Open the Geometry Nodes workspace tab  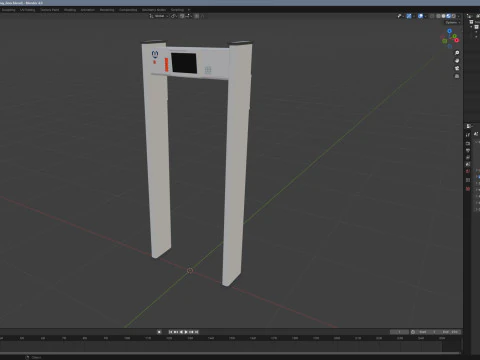coord(154,10)
